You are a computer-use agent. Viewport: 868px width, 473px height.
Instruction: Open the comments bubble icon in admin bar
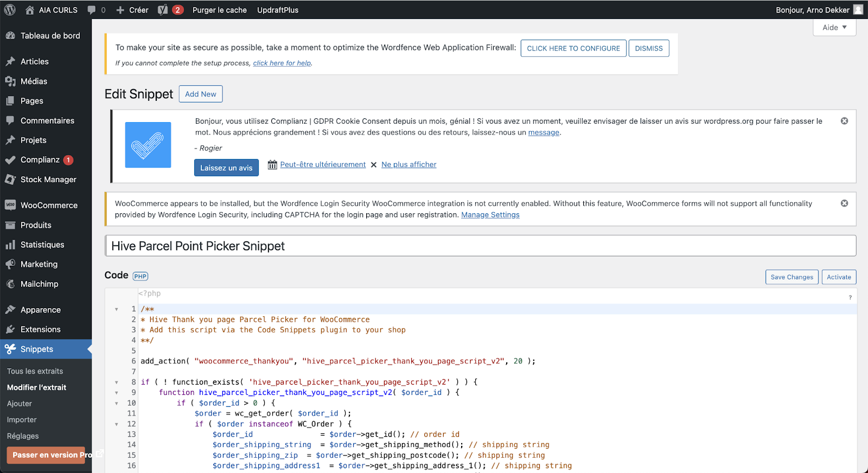pos(92,10)
